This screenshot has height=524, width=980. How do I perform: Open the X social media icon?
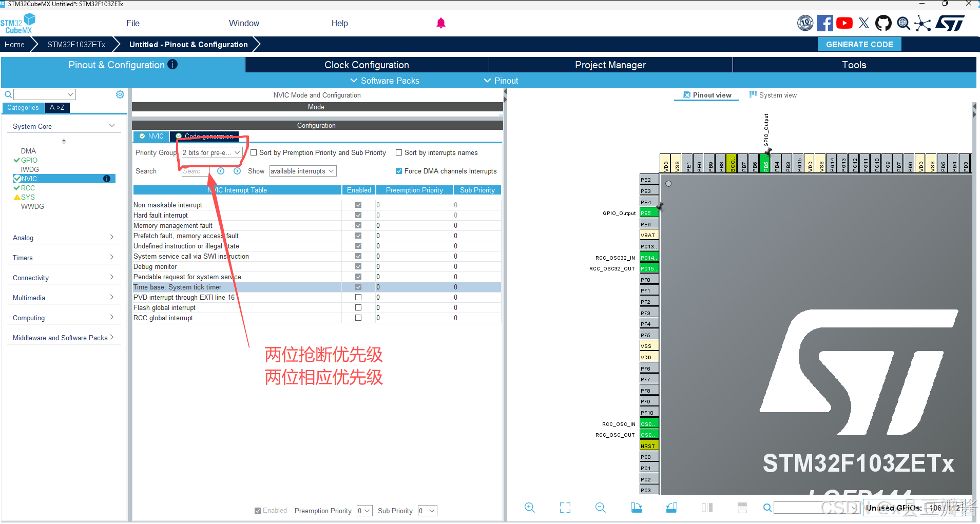(x=864, y=23)
